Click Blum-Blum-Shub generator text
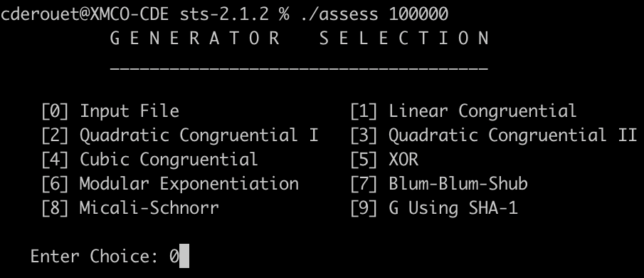The height and width of the screenshot is (278, 644). (458, 184)
